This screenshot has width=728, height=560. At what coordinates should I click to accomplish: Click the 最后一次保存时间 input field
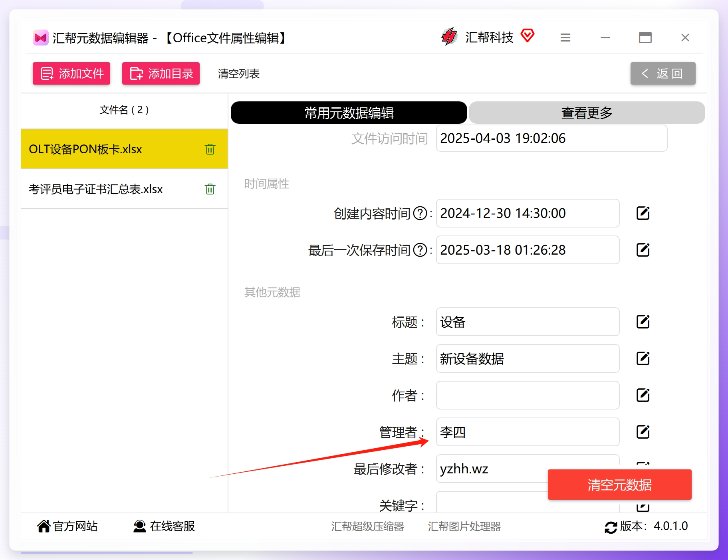(528, 250)
